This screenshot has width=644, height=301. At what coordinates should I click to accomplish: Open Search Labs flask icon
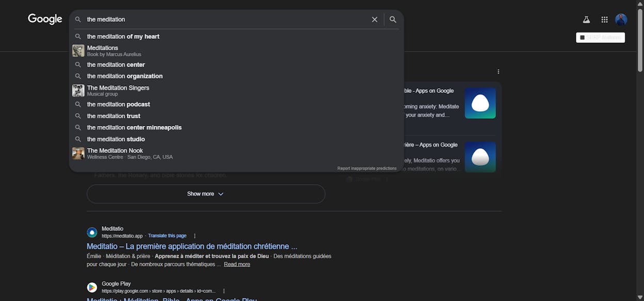coord(586,20)
